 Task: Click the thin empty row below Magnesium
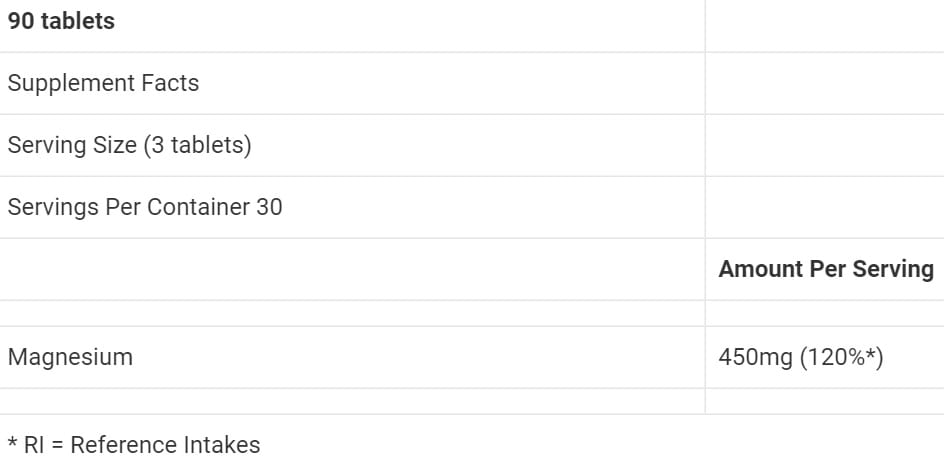click(352, 401)
